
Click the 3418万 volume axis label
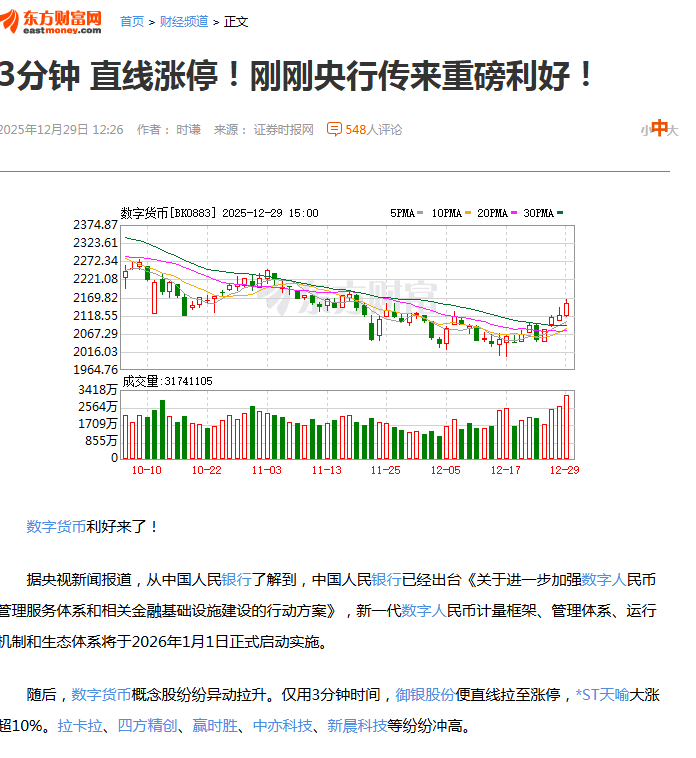tap(98, 390)
